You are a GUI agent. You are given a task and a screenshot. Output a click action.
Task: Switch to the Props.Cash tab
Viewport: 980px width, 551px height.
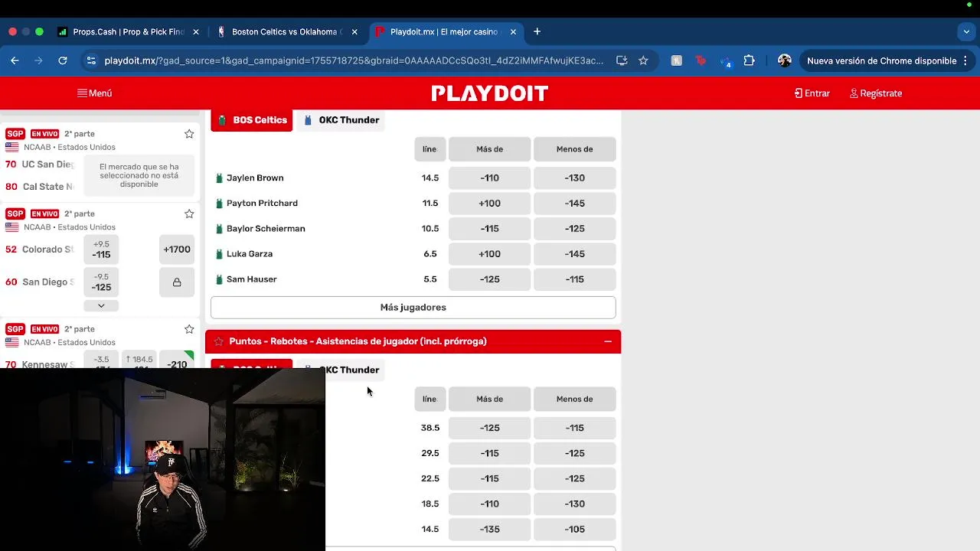pyautogui.click(x=128, y=31)
